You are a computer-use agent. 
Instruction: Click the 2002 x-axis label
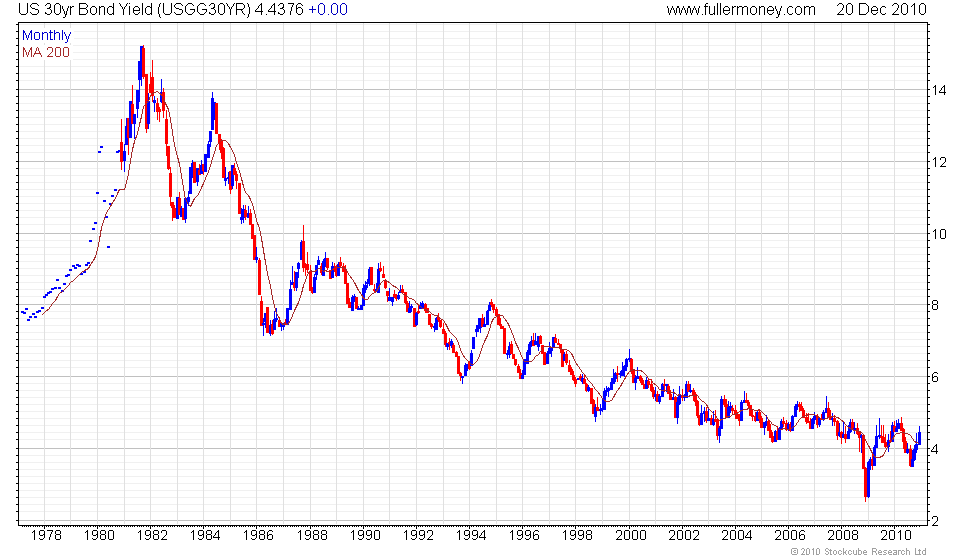click(x=684, y=535)
